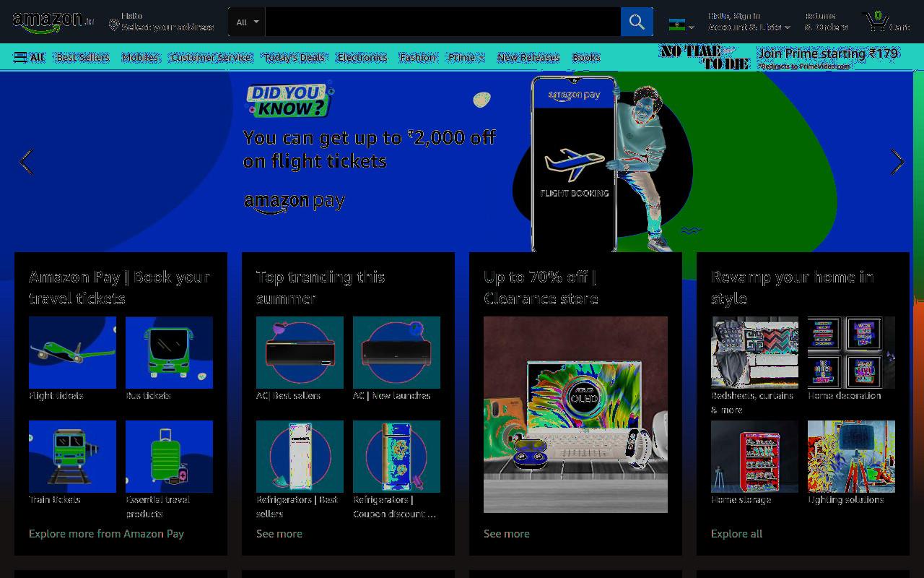This screenshot has height=578, width=924.
Task: Open the search category All dropdown
Action: (246, 22)
